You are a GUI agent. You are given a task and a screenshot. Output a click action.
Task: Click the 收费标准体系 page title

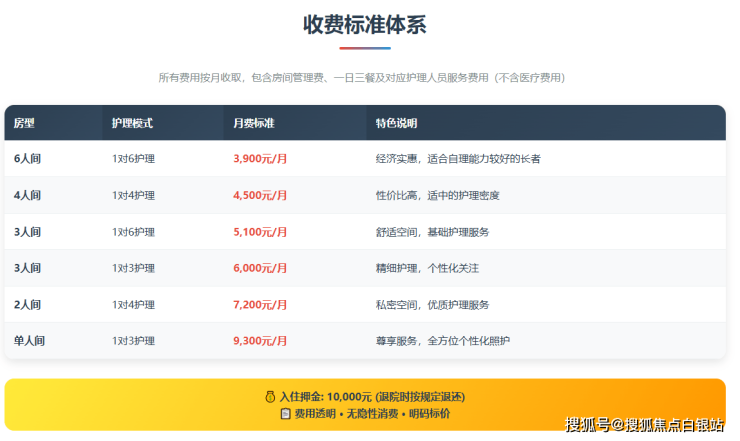(x=365, y=25)
